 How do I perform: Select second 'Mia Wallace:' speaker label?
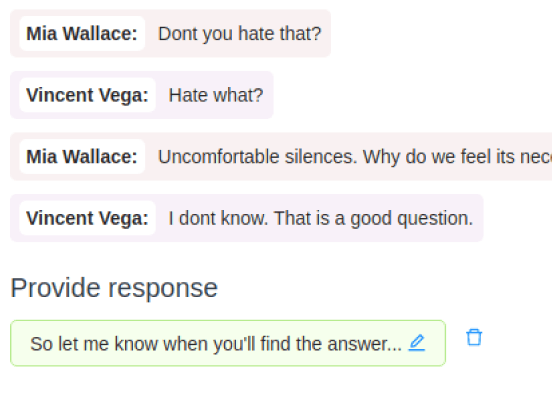point(82,157)
